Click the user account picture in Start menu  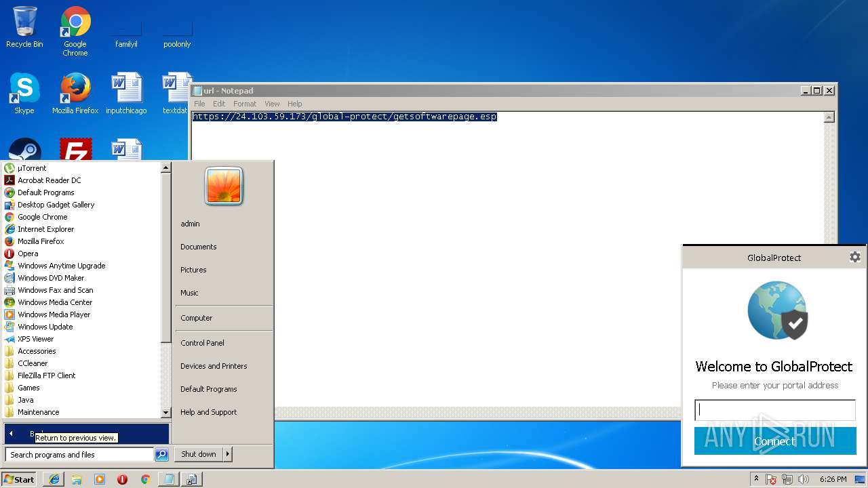(224, 186)
